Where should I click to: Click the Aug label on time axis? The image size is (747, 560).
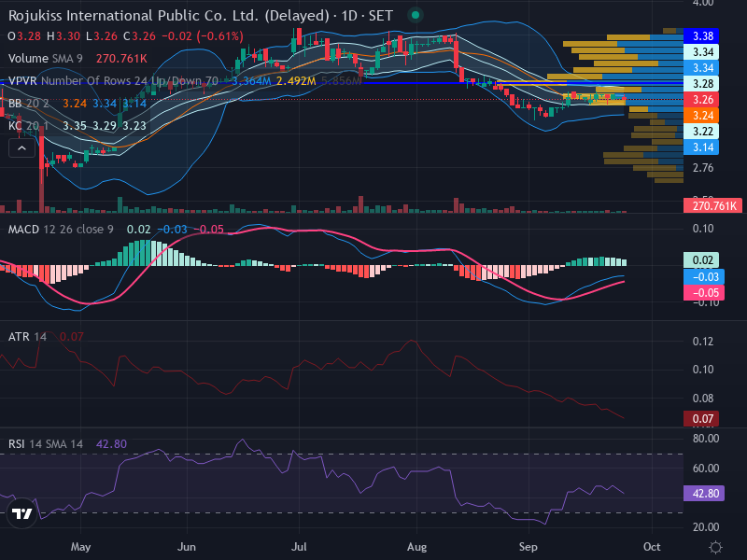(x=416, y=547)
